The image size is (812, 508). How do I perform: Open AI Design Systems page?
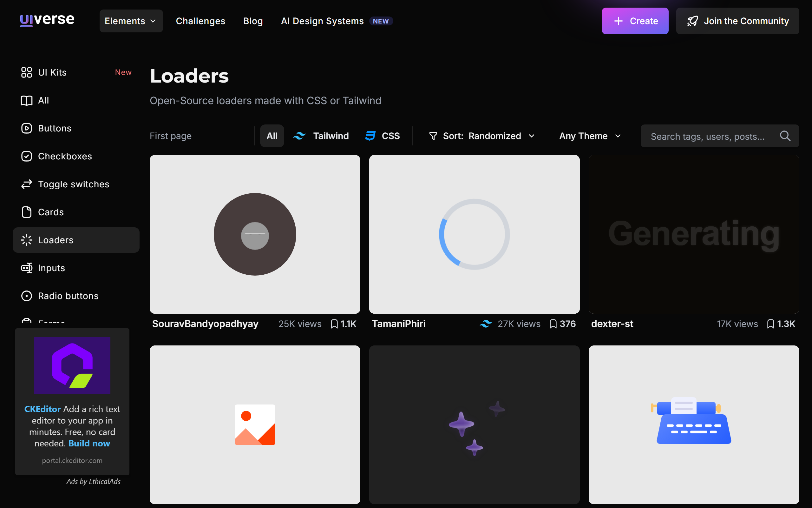click(337, 21)
